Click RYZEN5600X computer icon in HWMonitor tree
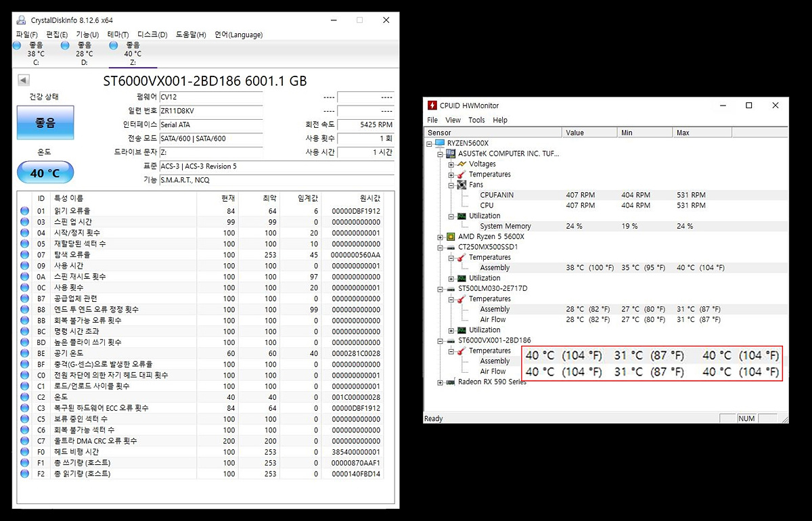Viewport: 812px width, 521px height. coord(440,143)
